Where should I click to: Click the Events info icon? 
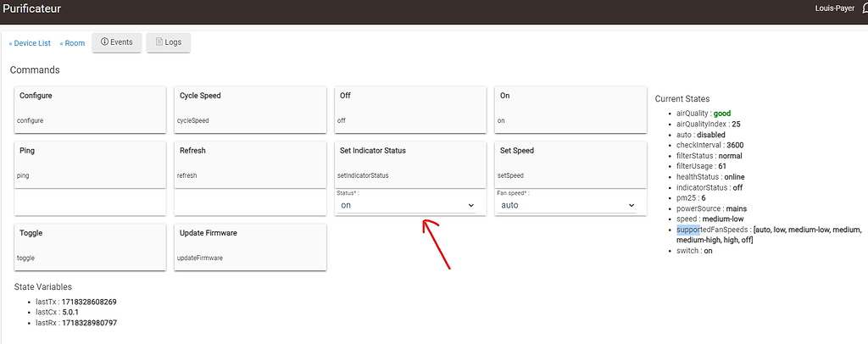tap(104, 42)
